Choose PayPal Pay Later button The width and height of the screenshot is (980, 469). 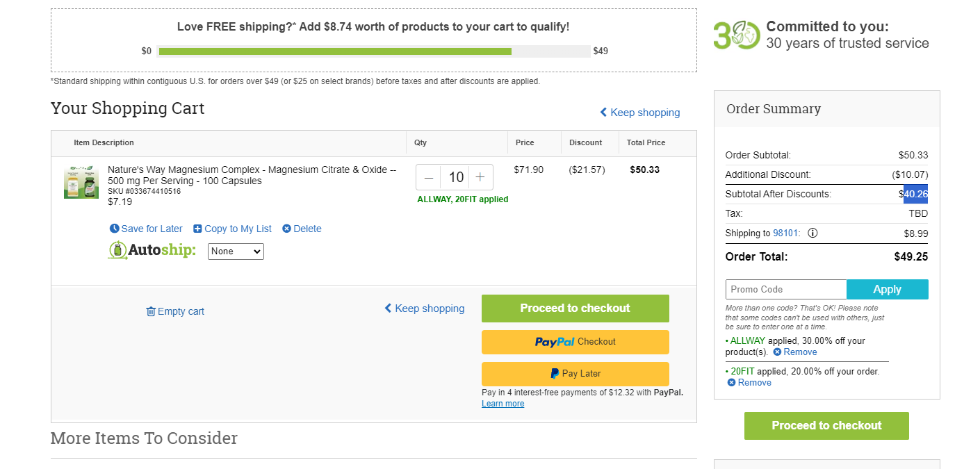tap(575, 374)
